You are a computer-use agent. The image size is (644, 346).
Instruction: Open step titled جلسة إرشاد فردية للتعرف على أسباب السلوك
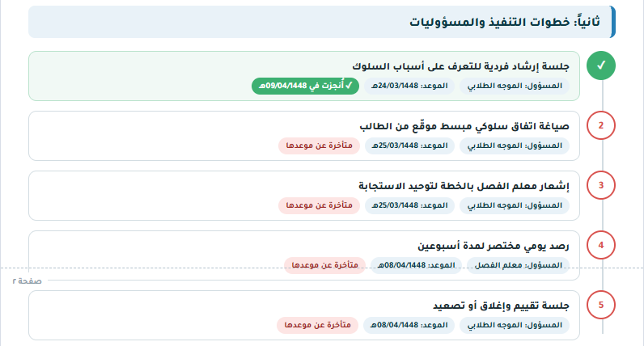pos(304,76)
